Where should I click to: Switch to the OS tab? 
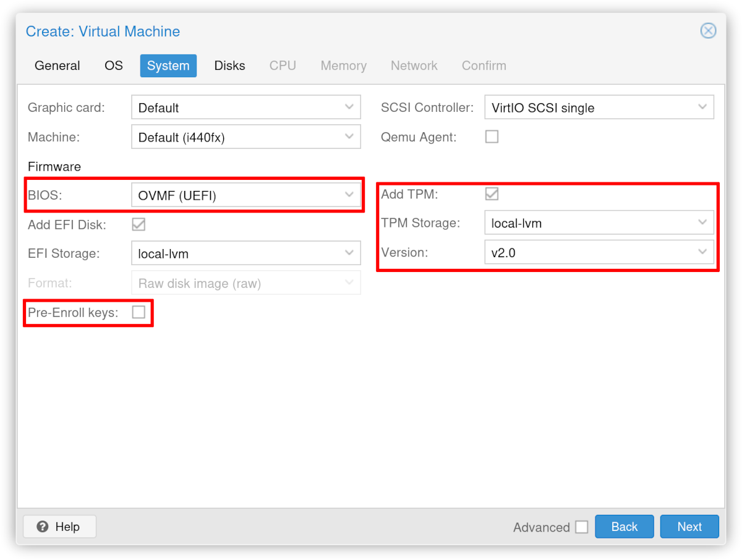(x=114, y=66)
